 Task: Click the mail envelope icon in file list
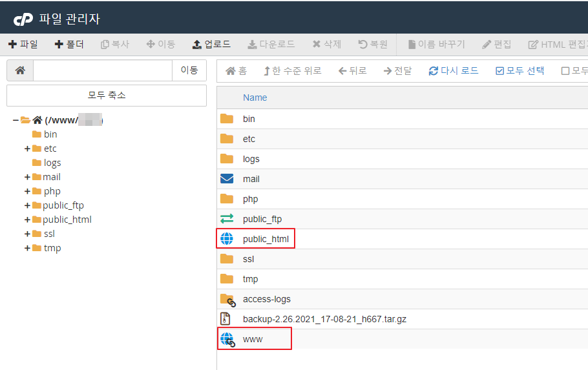pos(227,179)
